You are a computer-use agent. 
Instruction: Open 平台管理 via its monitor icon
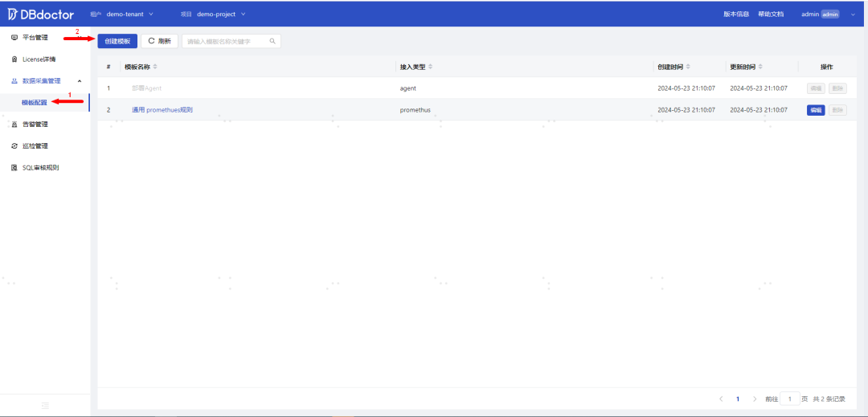pos(14,38)
